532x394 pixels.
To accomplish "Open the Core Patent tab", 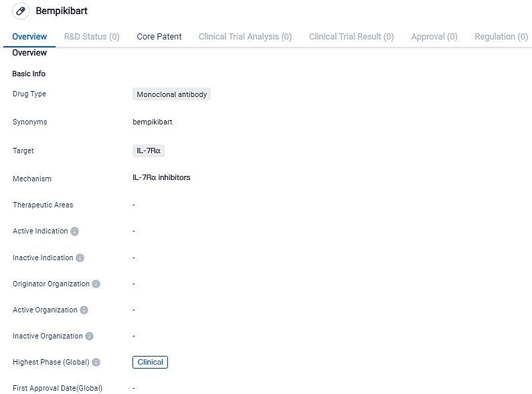I will click(x=159, y=37).
